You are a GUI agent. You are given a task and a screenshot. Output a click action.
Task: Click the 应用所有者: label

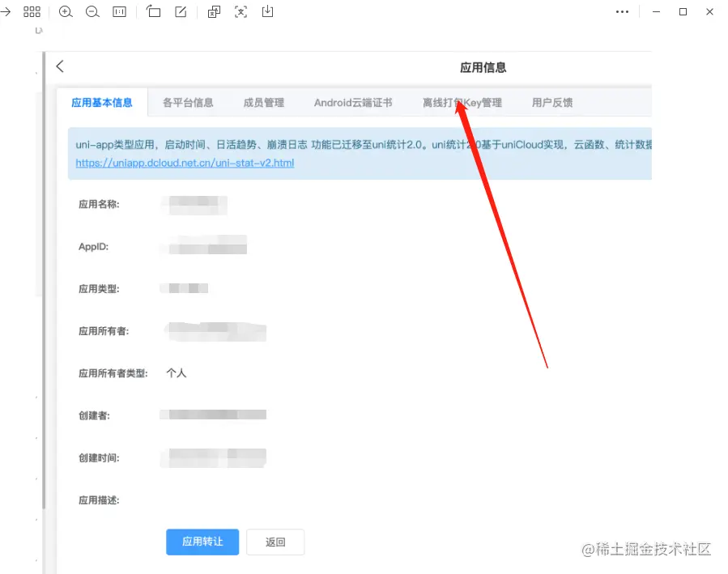104,331
